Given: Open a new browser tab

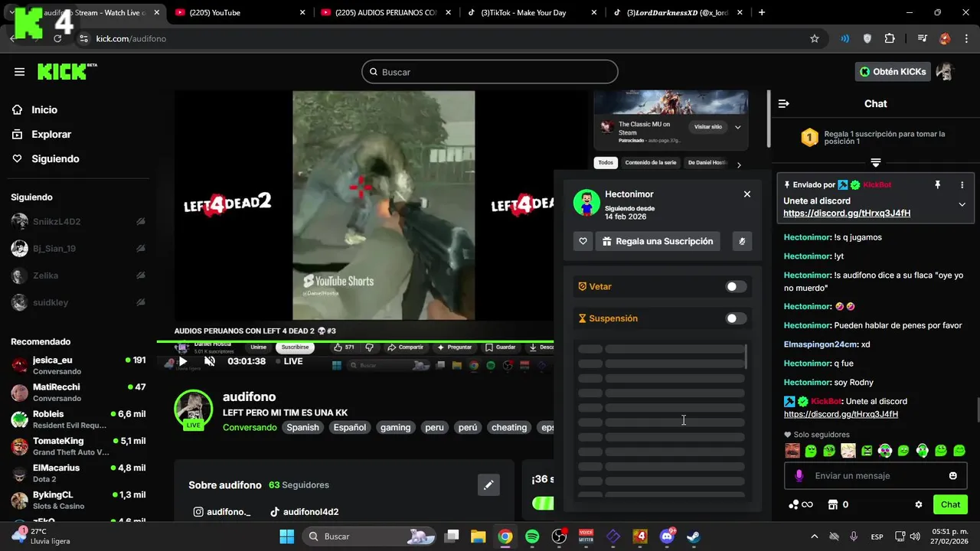Looking at the screenshot, I should (x=762, y=12).
